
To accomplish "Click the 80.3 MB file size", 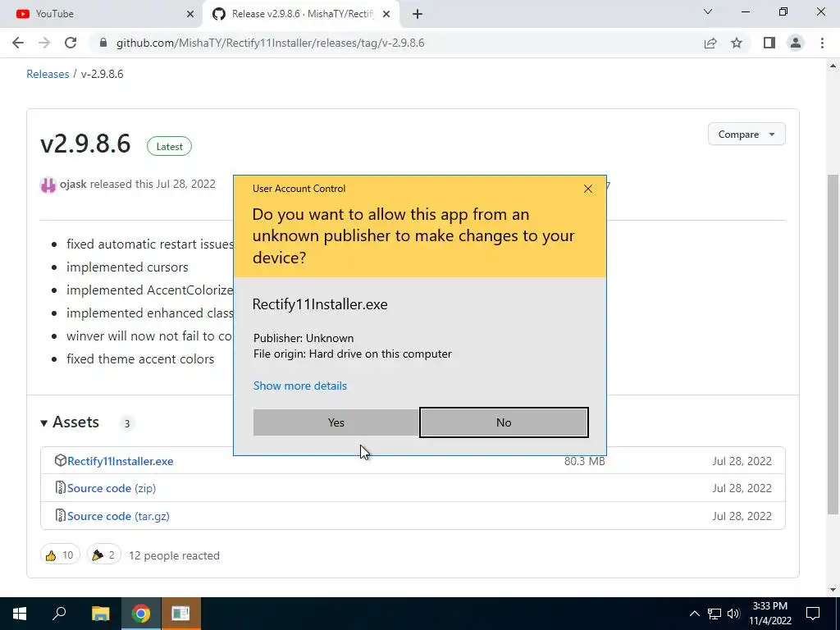I will (x=584, y=461).
